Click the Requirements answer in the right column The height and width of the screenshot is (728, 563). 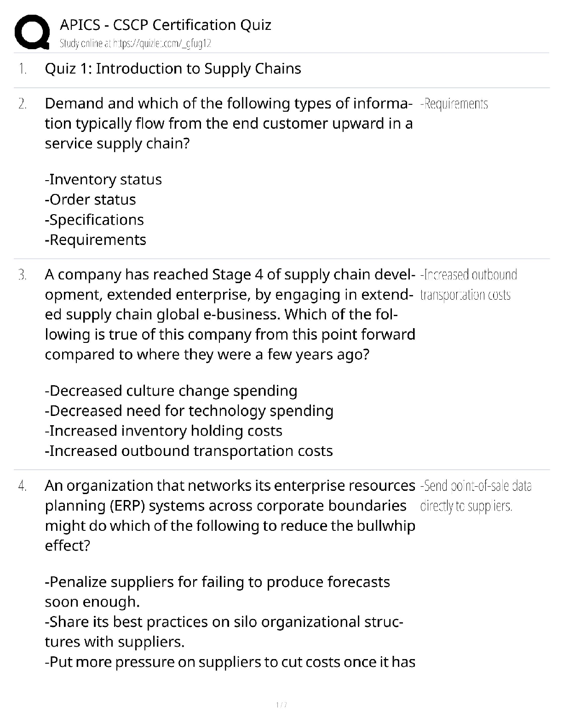pyautogui.click(x=454, y=104)
